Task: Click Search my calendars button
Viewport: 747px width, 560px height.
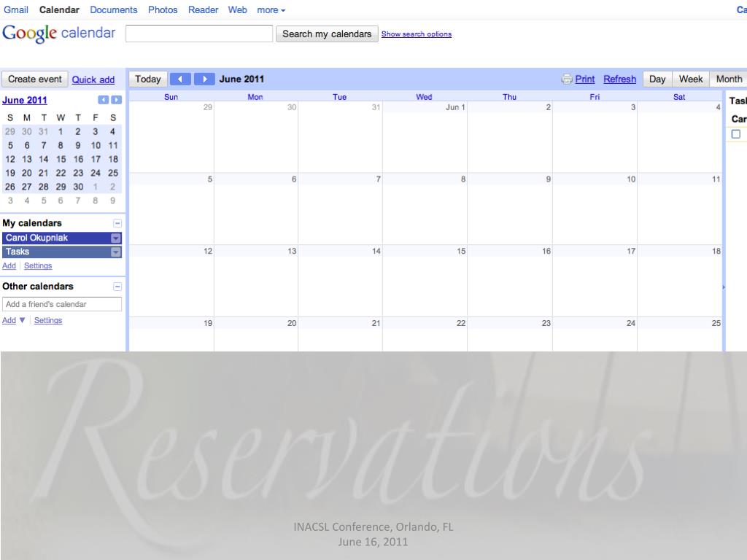Action: (327, 34)
